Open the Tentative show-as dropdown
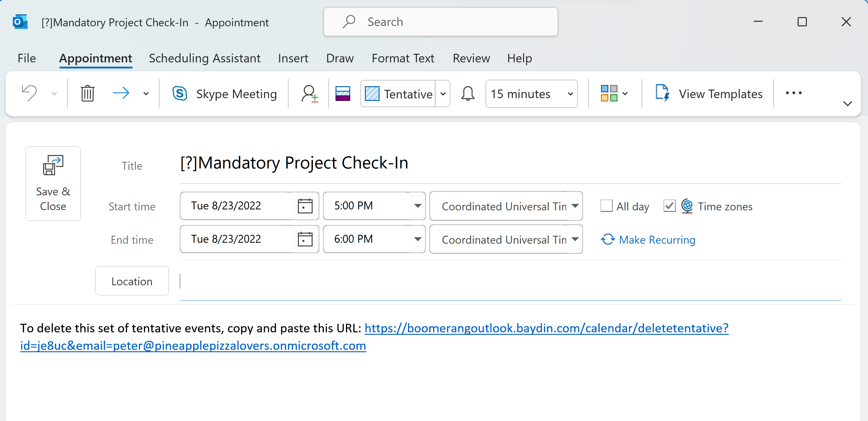This screenshot has width=868, height=421. 443,94
